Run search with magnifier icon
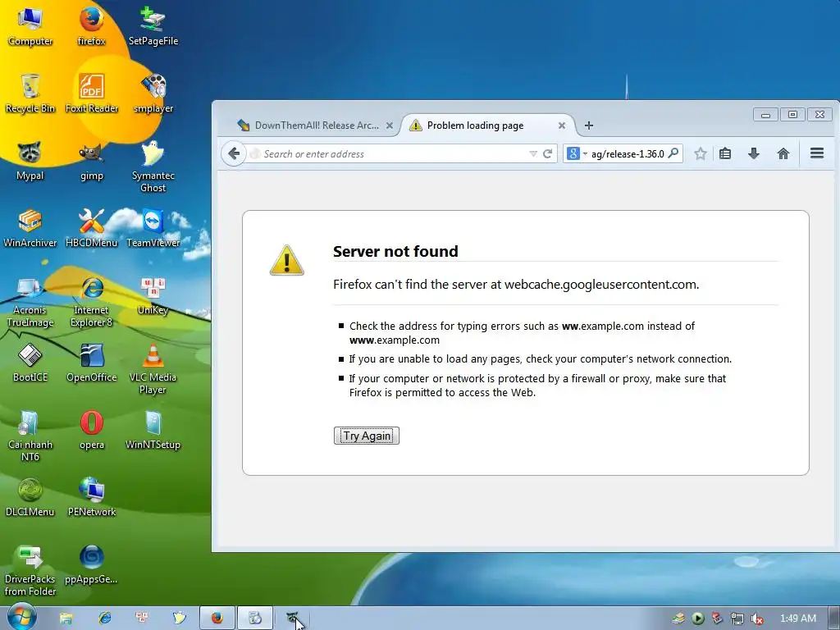This screenshot has width=840, height=630. 673,153
